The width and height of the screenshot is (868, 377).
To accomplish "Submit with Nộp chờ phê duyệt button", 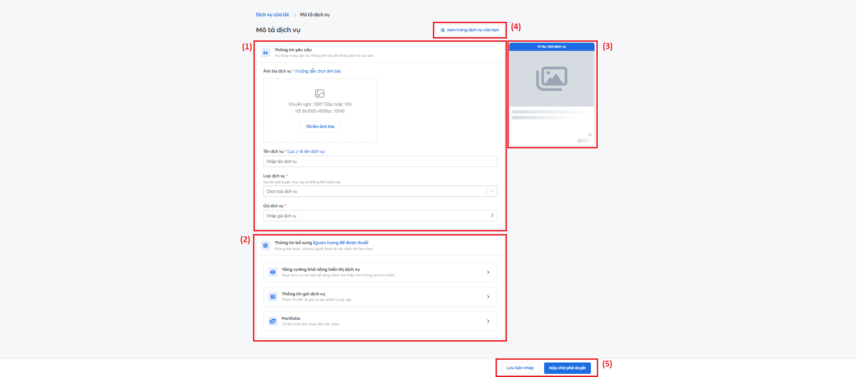I will coord(567,368).
